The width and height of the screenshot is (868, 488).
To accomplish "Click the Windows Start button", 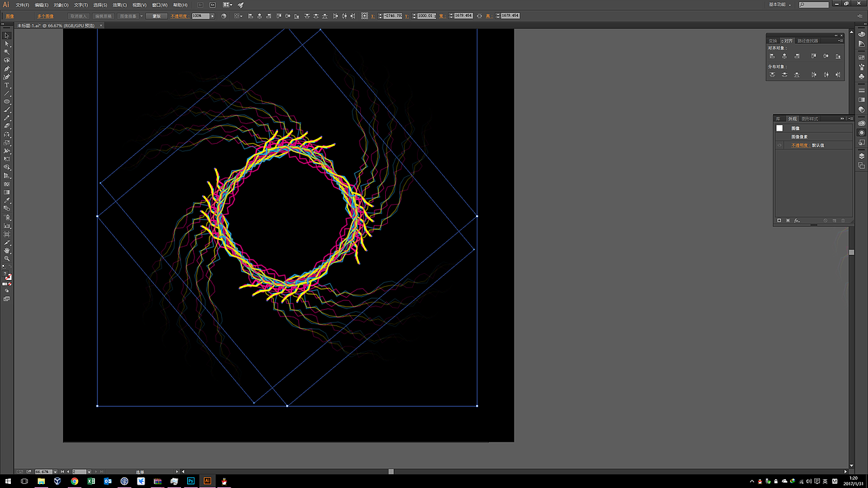I will (8, 481).
